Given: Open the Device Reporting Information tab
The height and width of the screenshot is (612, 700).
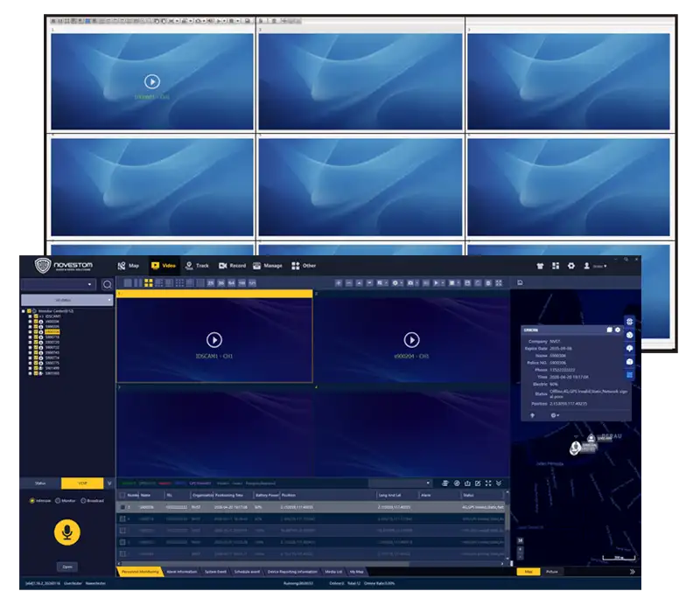Looking at the screenshot, I should coord(292,572).
